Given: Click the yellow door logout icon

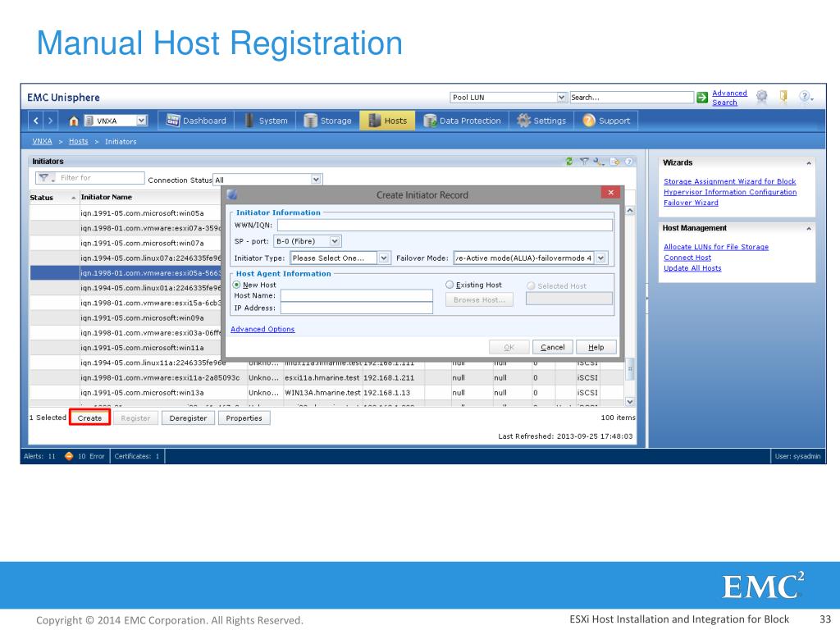Looking at the screenshot, I should click(783, 97).
